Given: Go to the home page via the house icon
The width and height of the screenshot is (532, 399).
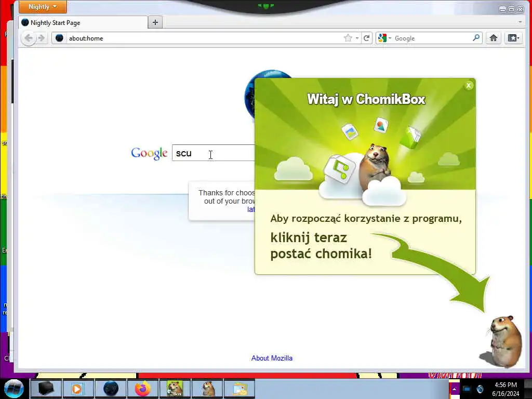Looking at the screenshot, I should point(494,38).
